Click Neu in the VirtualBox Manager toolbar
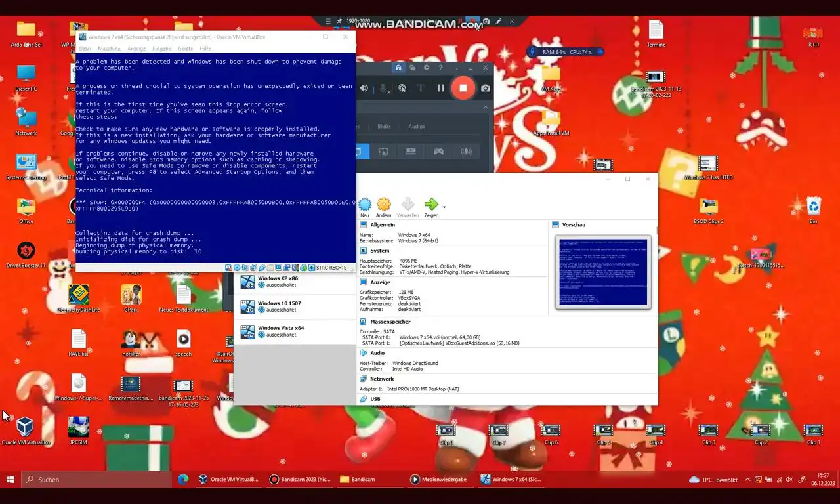Screen dimensions: 840x504 point(364,208)
